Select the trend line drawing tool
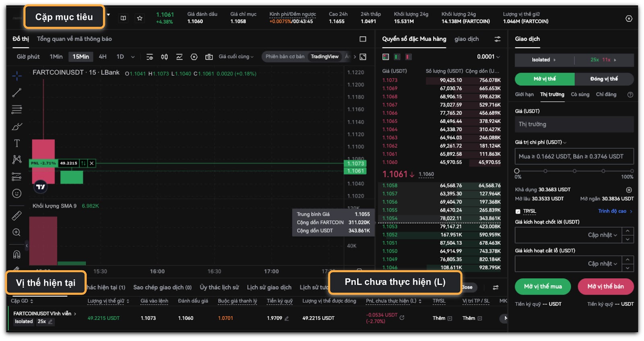The height and width of the screenshot is (341, 644). pos(17,93)
